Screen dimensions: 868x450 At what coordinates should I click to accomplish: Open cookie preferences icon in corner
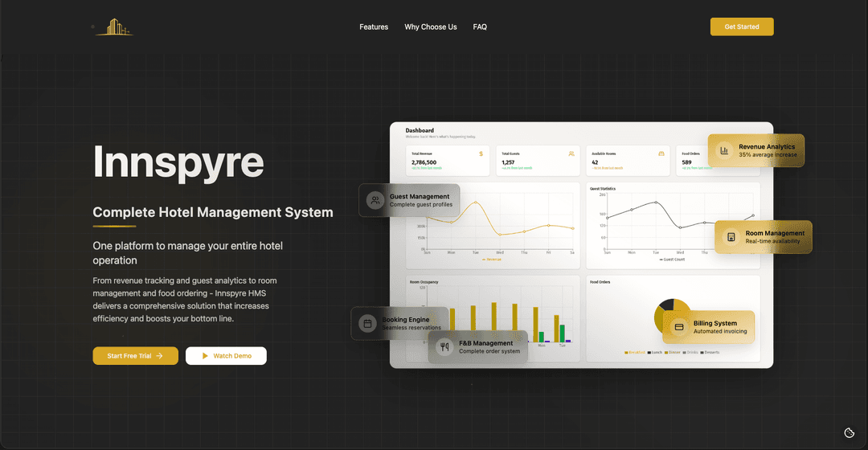[x=849, y=432]
